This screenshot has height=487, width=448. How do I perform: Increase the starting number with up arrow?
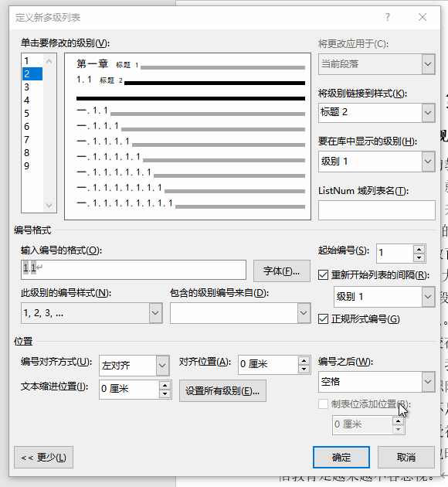point(419,250)
